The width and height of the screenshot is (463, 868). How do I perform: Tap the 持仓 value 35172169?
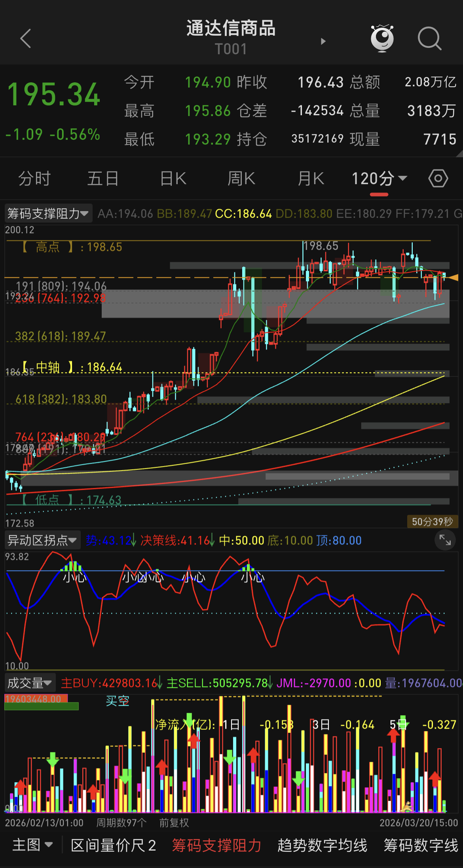point(317,139)
